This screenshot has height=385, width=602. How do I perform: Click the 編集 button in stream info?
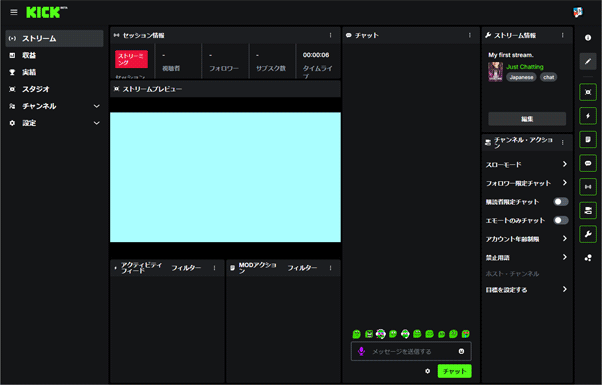(527, 119)
